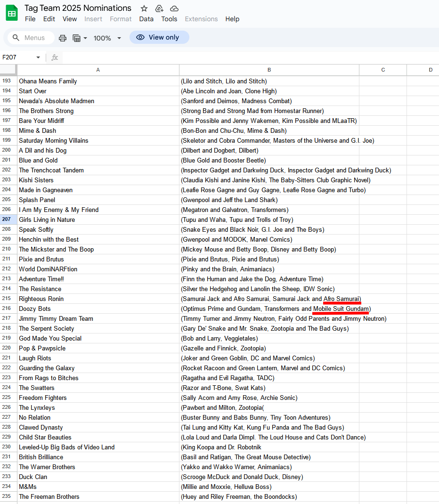Viewport: 439px width, 504px height.
Task: Open the Help menu
Action: point(232,19)
